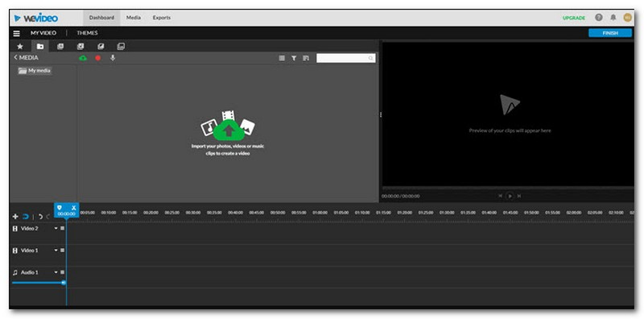
Task: Open the help question mark icon
Action: 599,17
